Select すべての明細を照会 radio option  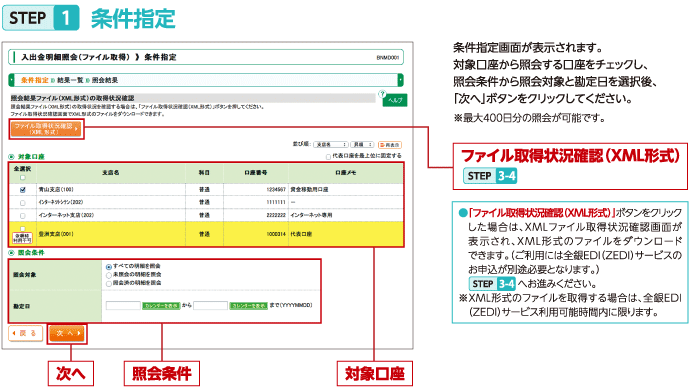(x=109, y=267)
